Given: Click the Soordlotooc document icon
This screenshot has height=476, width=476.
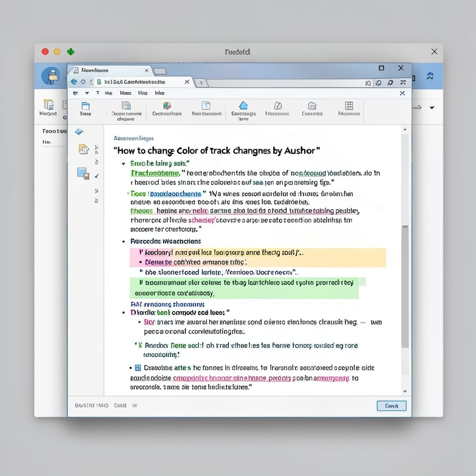Looking at the screenshot, I should coord(206,108).
